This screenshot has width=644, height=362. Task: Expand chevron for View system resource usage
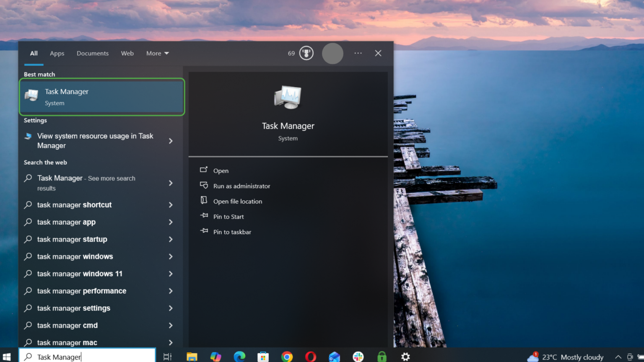pos(171,141)
